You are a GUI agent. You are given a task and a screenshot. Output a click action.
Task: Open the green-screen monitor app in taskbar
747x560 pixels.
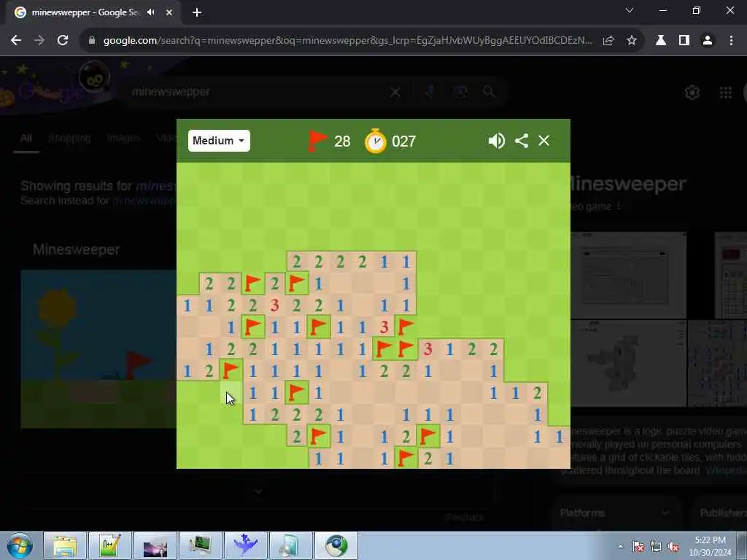[x=200, y=545]
